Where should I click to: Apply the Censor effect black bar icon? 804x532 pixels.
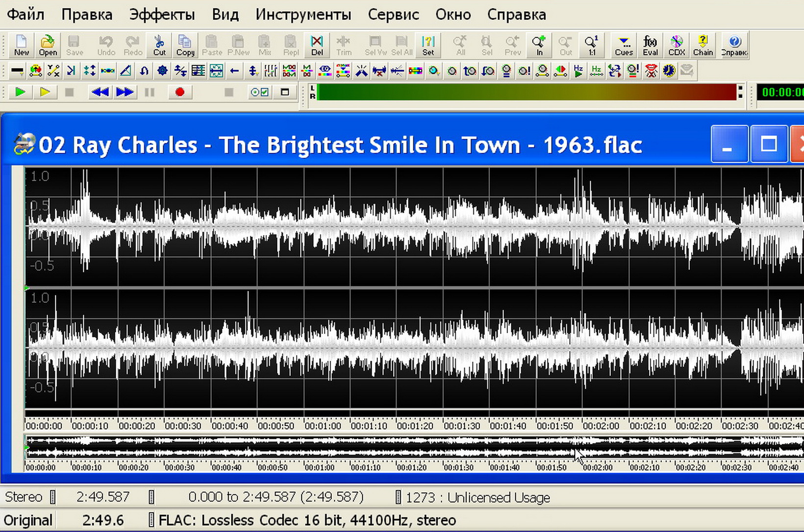click(17, 72)
